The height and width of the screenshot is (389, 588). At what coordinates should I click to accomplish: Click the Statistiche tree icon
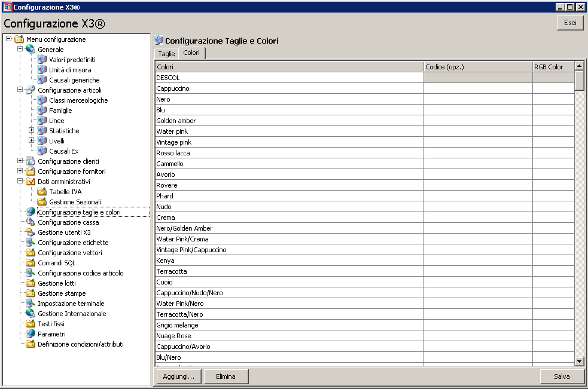[42, 130]
